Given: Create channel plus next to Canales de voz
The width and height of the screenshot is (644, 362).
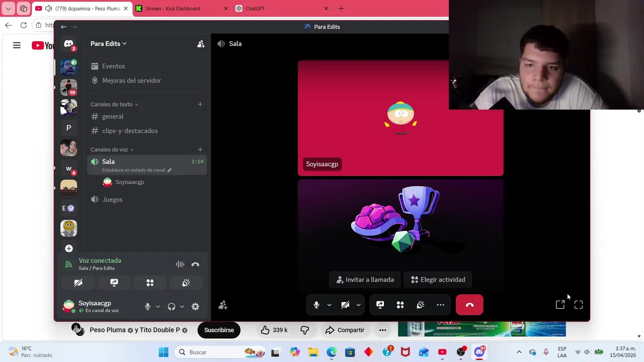Looking at the screenshot, I should pos(200,149).
